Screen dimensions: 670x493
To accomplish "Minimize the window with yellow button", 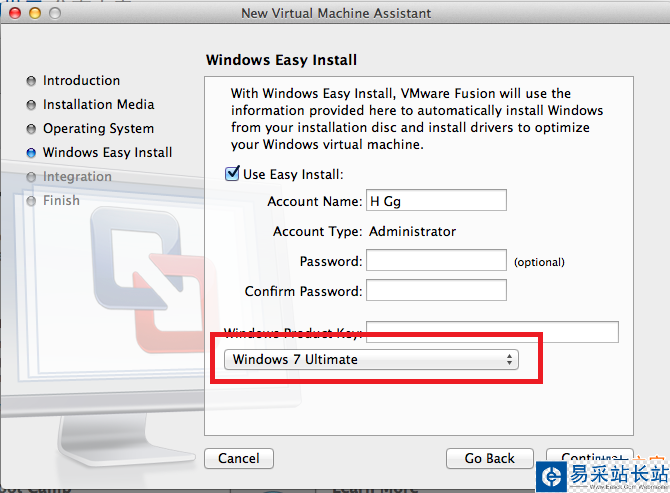I will coord(35,13).
